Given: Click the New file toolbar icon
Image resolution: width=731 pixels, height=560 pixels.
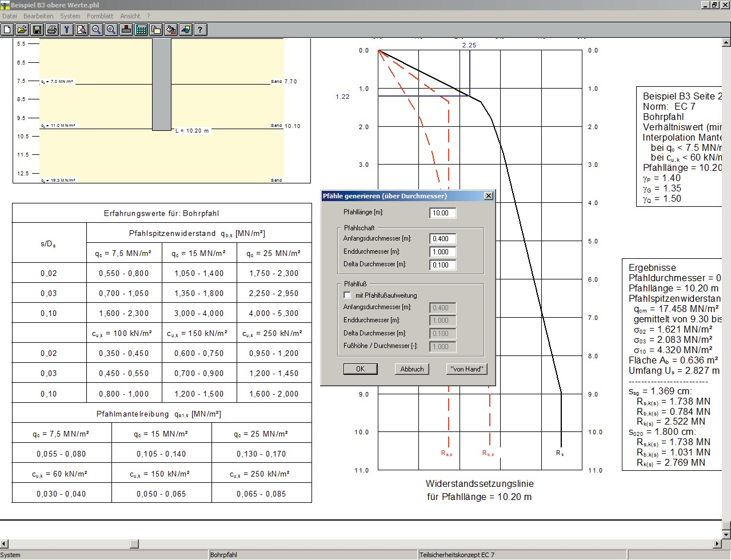Looking at the screenshot, I should point(8,30).
